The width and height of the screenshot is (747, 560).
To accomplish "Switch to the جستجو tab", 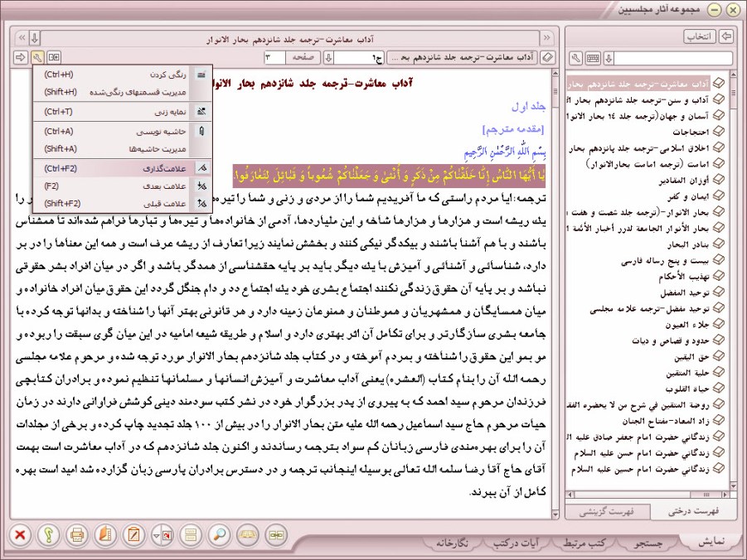I will [x=648, y=543].
